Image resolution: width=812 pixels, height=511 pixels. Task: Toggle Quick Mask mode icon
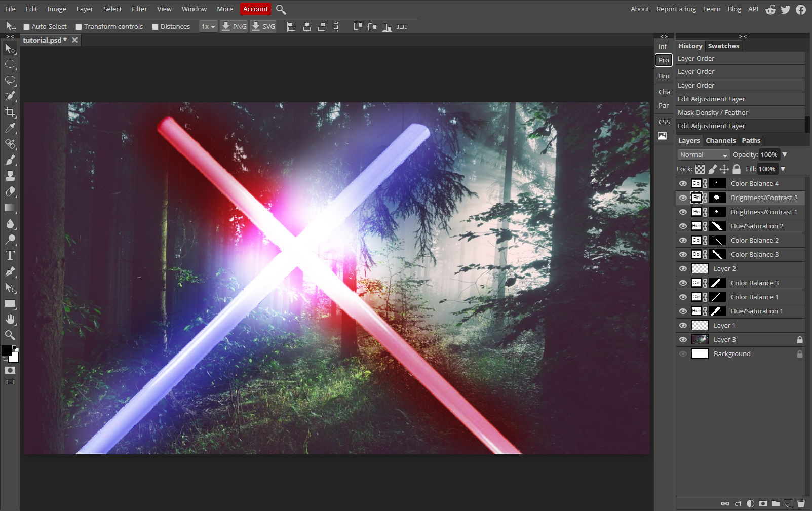(10, 370)
